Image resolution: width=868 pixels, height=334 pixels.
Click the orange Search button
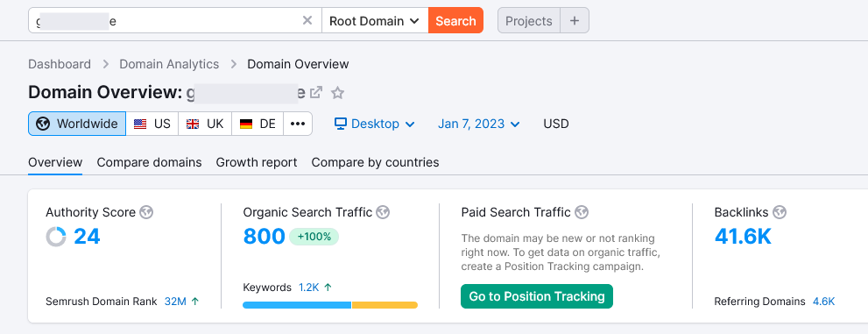455,20
